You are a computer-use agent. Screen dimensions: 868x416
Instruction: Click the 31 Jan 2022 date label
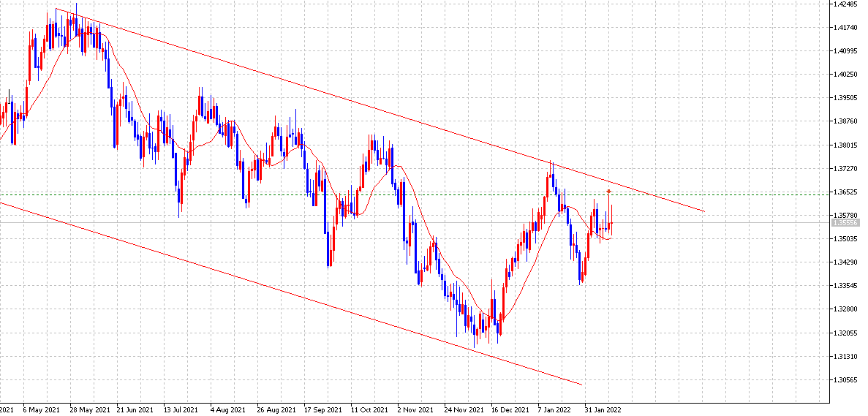(x=604, y=411)
